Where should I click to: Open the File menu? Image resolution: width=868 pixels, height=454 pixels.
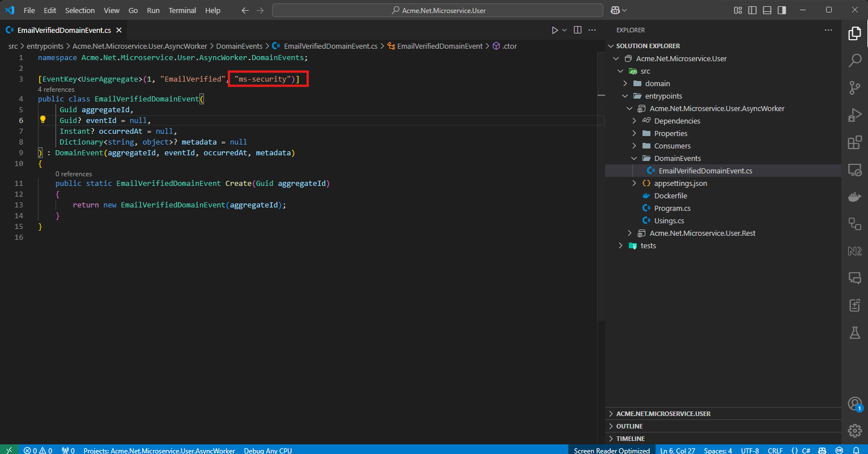(29, 10)
